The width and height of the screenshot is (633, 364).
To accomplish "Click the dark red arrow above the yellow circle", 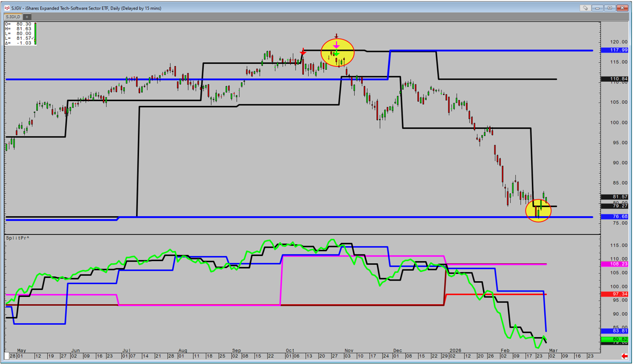I will [x=336, y=37].
